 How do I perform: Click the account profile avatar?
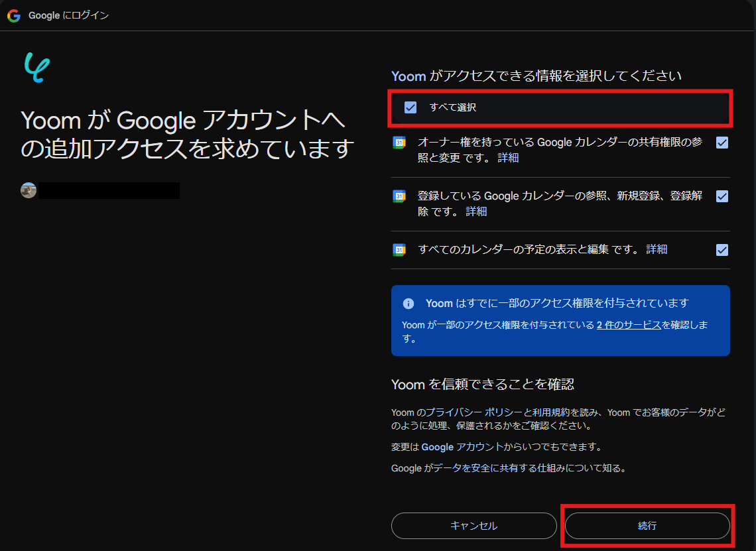[x=29, y=190]
